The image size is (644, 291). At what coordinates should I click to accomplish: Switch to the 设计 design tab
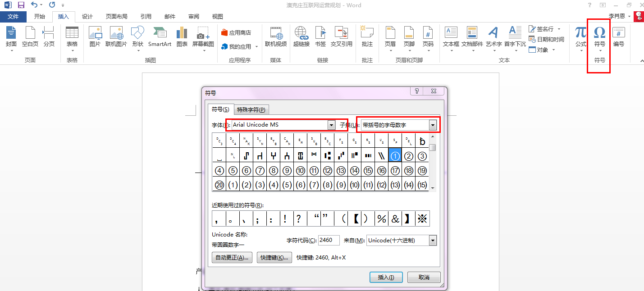pyautogui.click(x=87, y=17)
